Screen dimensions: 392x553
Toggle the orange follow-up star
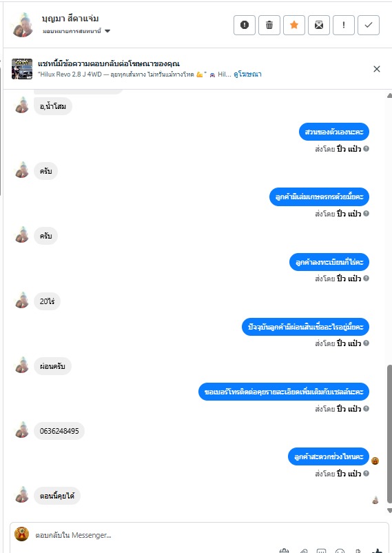pyautogui.click(x=294, y=25)
